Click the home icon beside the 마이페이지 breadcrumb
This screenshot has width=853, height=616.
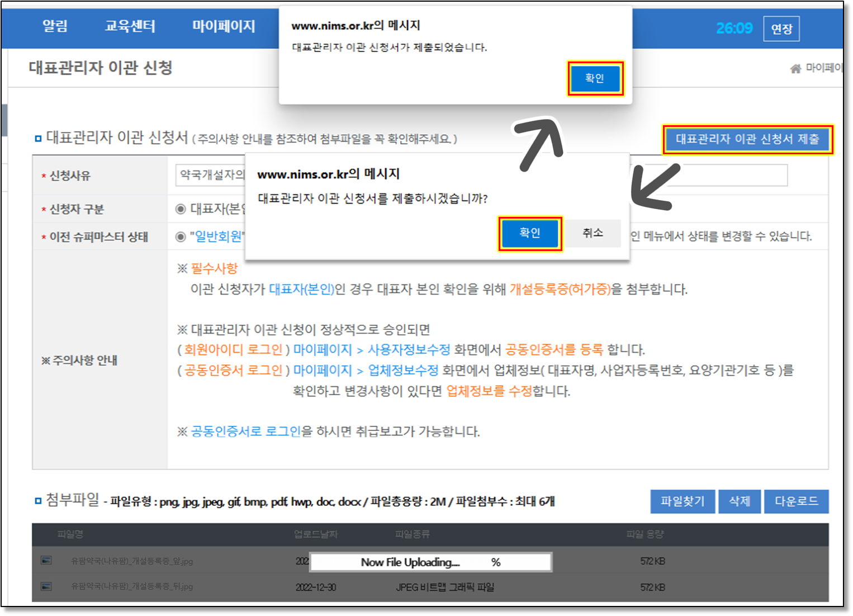tap(795, 69)
